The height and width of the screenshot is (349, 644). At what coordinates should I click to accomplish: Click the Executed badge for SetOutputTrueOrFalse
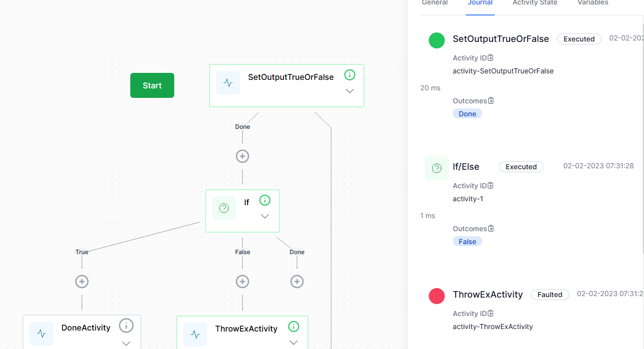click(579, 39)
